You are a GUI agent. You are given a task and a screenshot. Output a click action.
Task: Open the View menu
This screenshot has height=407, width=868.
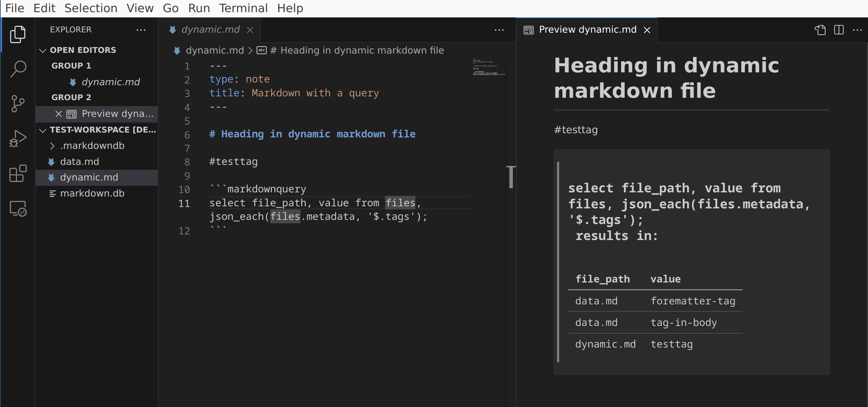pyautogui.click(x=140, y=8)
